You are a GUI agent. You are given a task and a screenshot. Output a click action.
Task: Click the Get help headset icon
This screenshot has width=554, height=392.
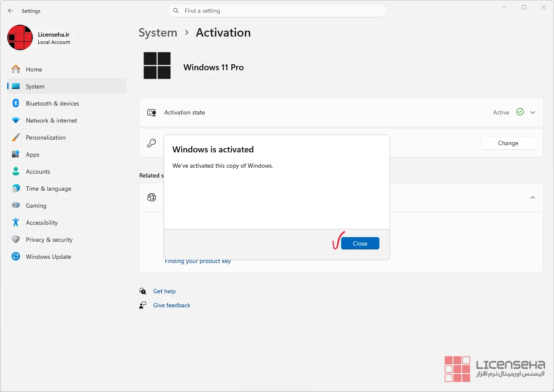[x=143, y=291]
